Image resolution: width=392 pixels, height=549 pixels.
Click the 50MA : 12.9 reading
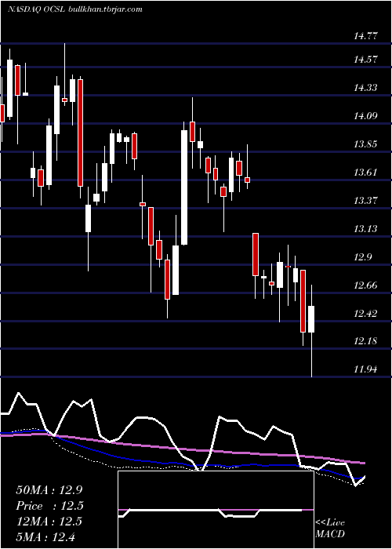click(49, 489)
